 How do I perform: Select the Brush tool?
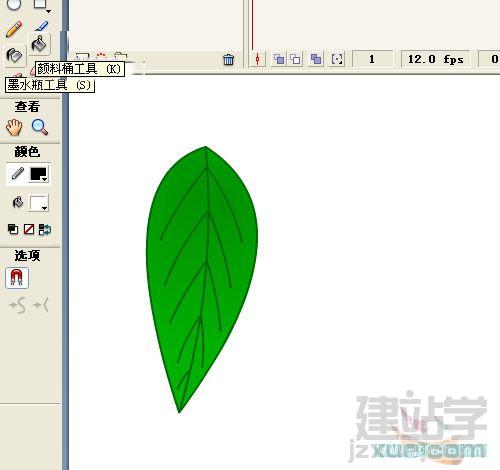tap(41, 26)
